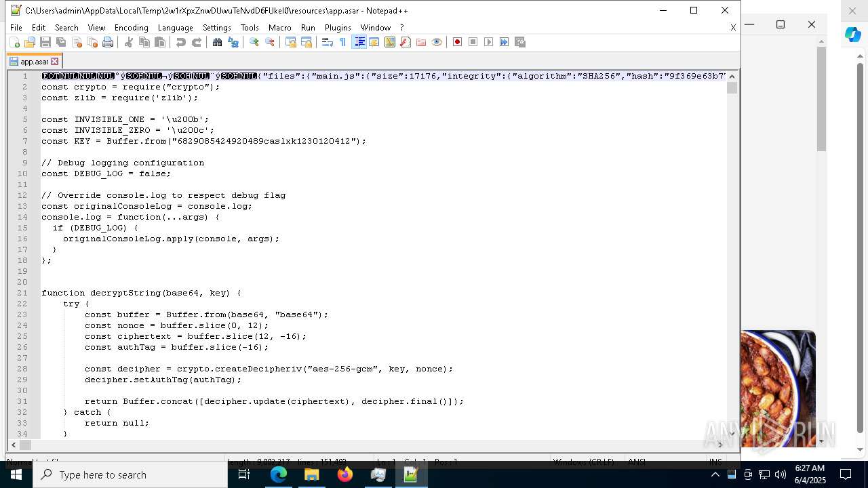Open the Run menu
The image size is (868, 488).
click(308, 28)
